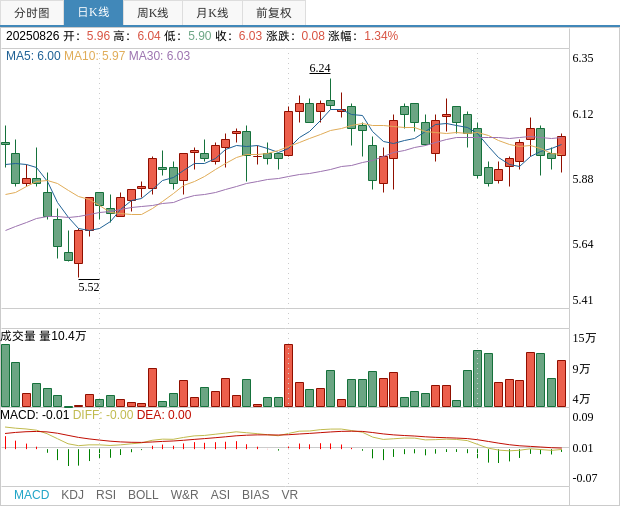
Task: Select the MACD indicator
Action: [x=31, y=495]
